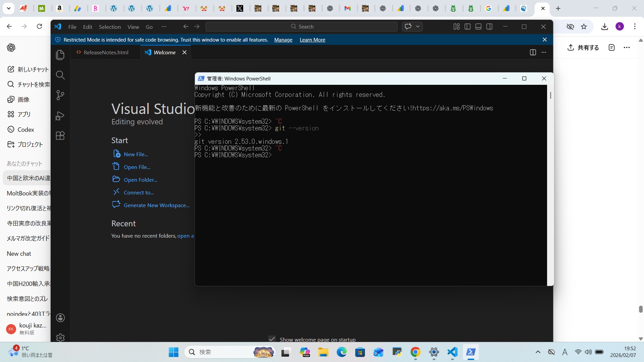Toggle the Primary Side Bar layout icon

tap(468, 26)
